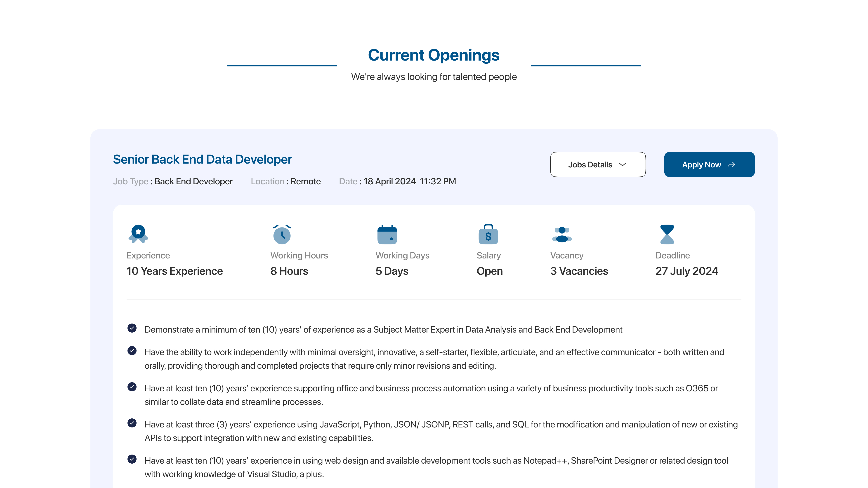Click the 3 Vacancies value
868x488 pixels.
coord(579,271)
